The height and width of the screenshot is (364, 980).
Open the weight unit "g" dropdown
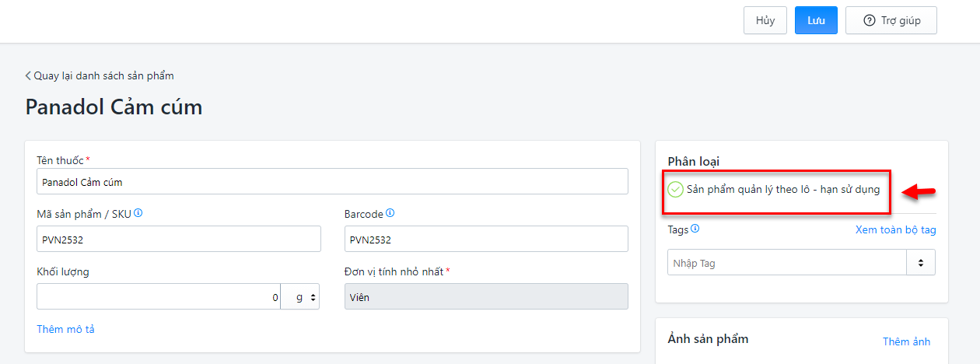pyautogui.click(x=300, y=296)
